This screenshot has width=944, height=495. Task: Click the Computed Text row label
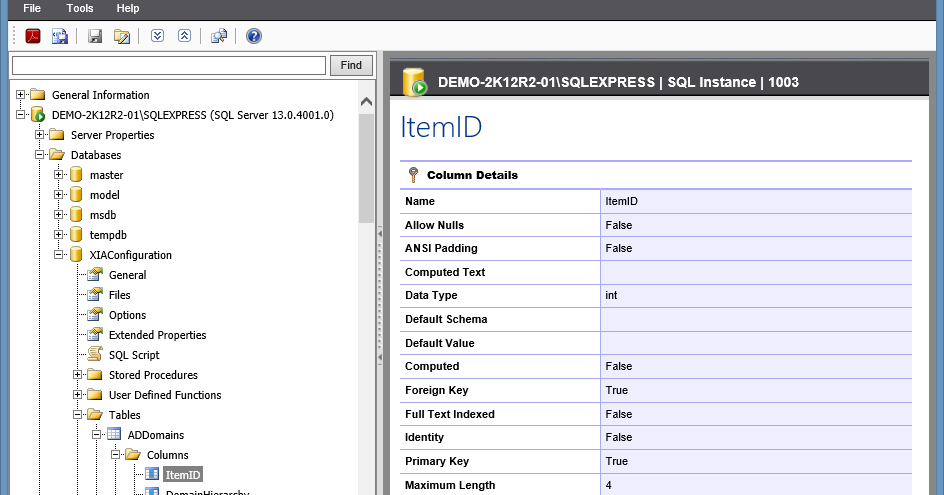(x=444, y=272)
